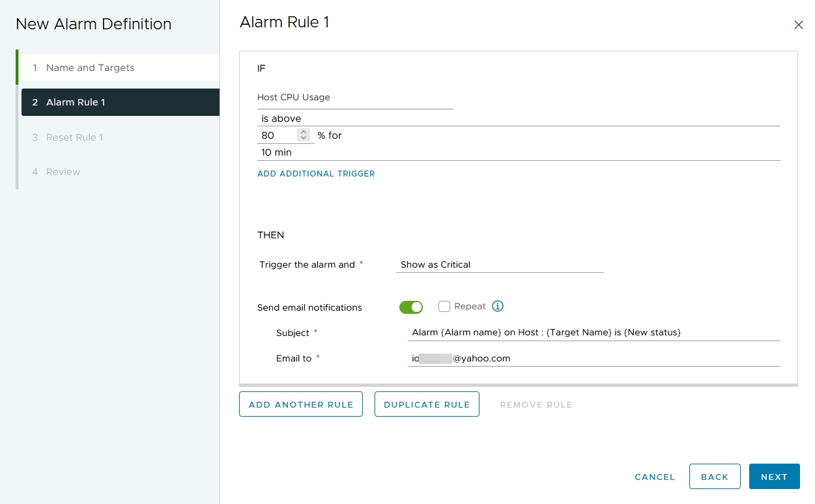The height and width of the screenshot is (504, 815).
Task: Click the Repeat info icon
Action: click(x=498, y=306)
